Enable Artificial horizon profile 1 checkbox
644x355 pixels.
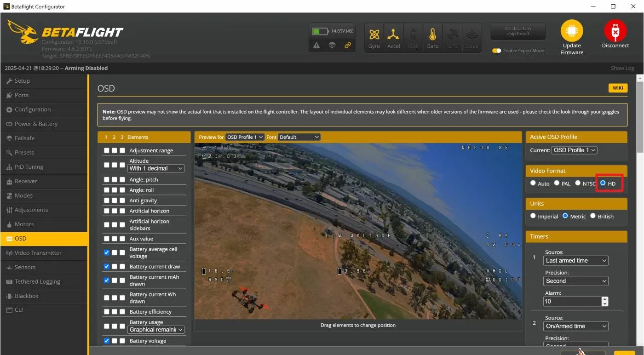tap(107, 211)
